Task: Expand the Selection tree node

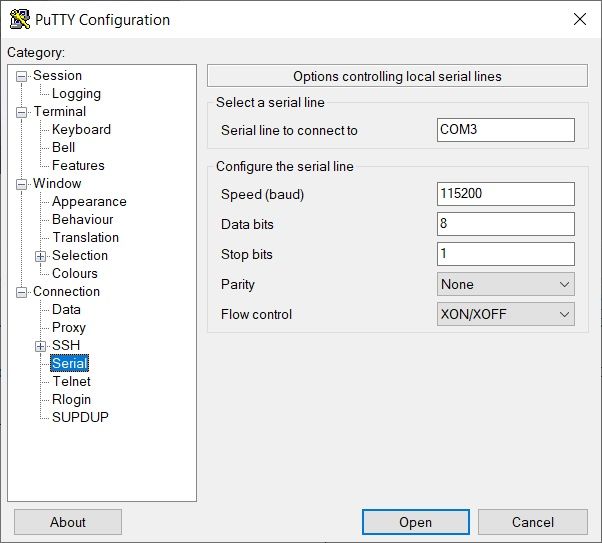Action: coord(40,257)
